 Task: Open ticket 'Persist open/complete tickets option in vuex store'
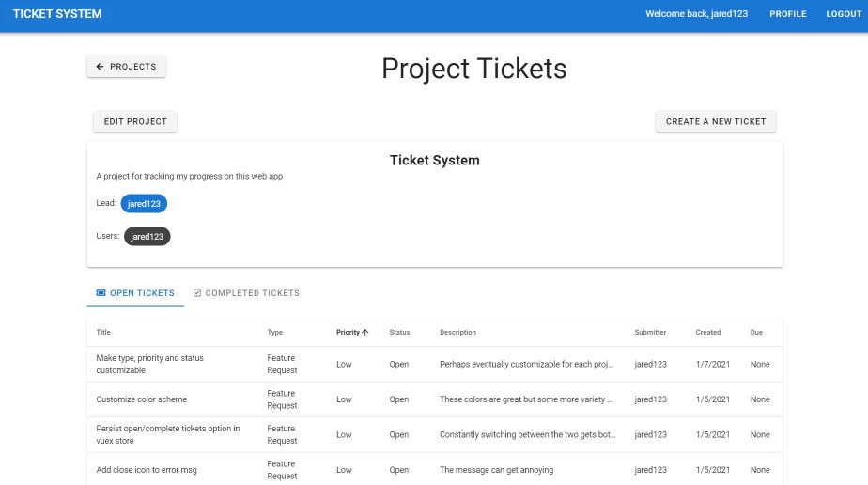coord(168,434)
